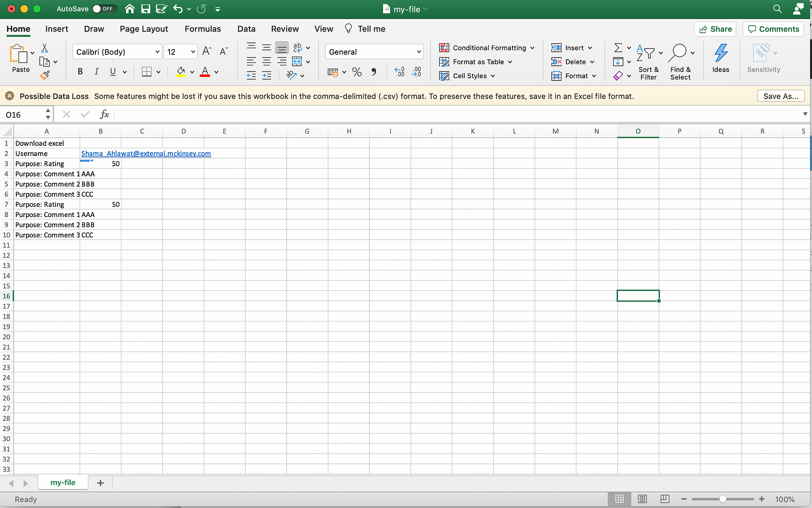Viewport: 812px width, 508px height.
Task: Click the Save As... button
Action: tap(781, 96)
